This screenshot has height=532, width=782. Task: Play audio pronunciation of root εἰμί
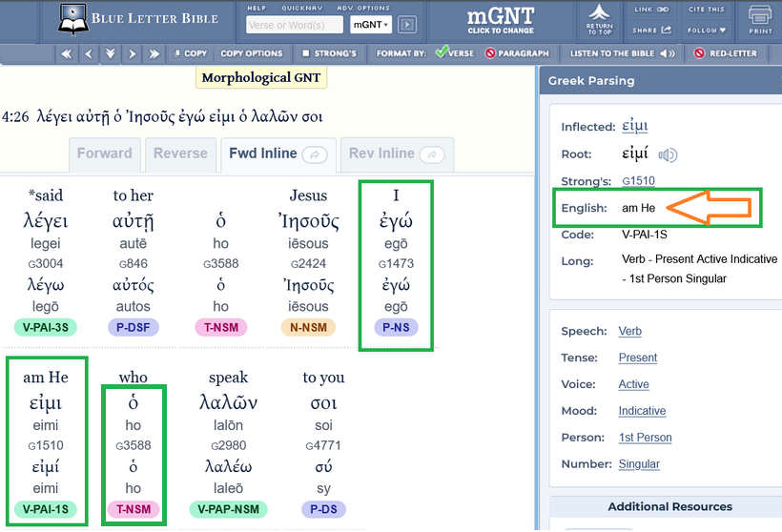coord(668,155)
